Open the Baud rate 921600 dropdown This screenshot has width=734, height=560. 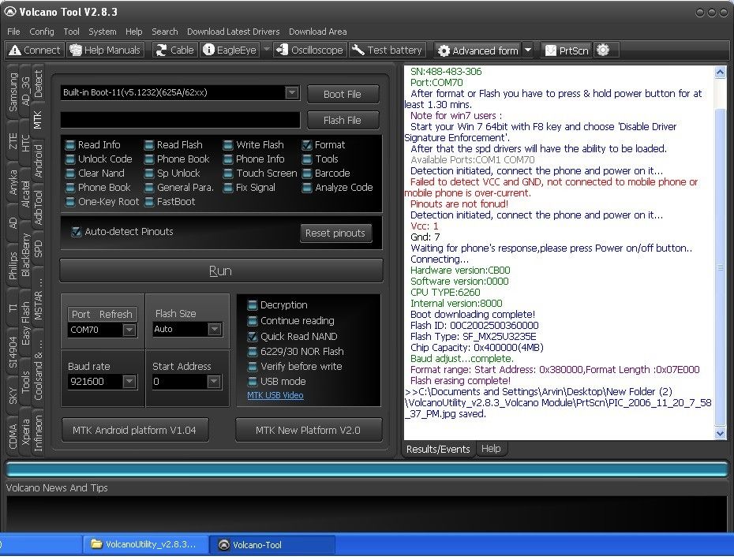coord(129,382)
